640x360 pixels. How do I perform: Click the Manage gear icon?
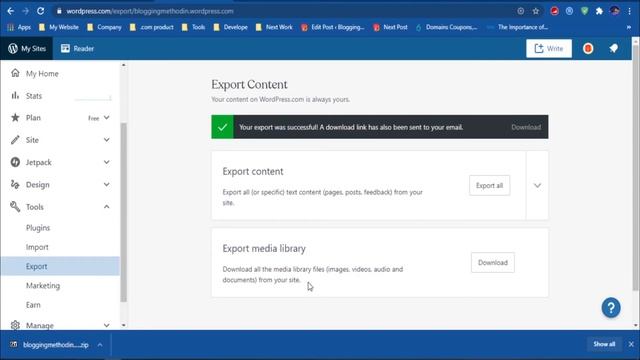(x=15, y=325)
